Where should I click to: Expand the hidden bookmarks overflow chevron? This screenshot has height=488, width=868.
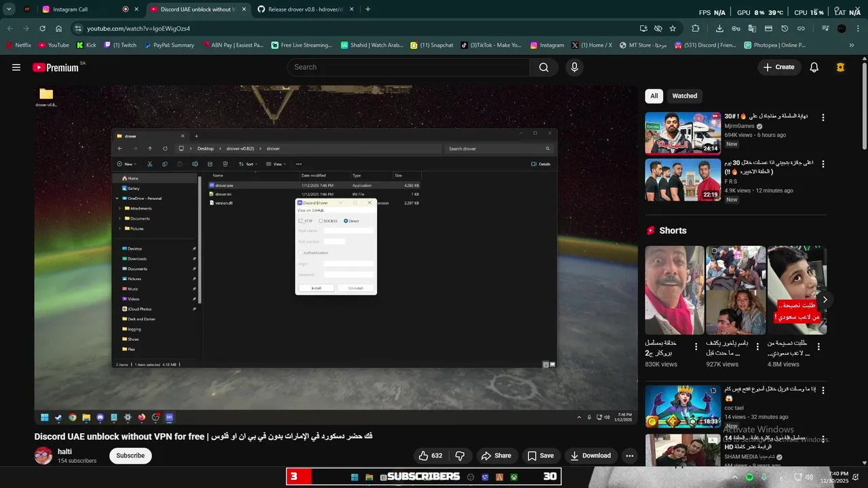(x=852, y=45)
